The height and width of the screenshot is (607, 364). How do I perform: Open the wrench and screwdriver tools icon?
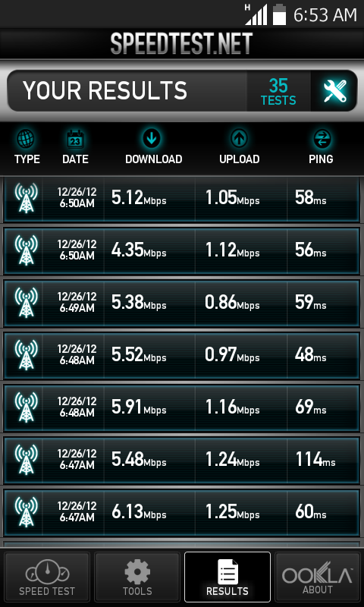334,91
